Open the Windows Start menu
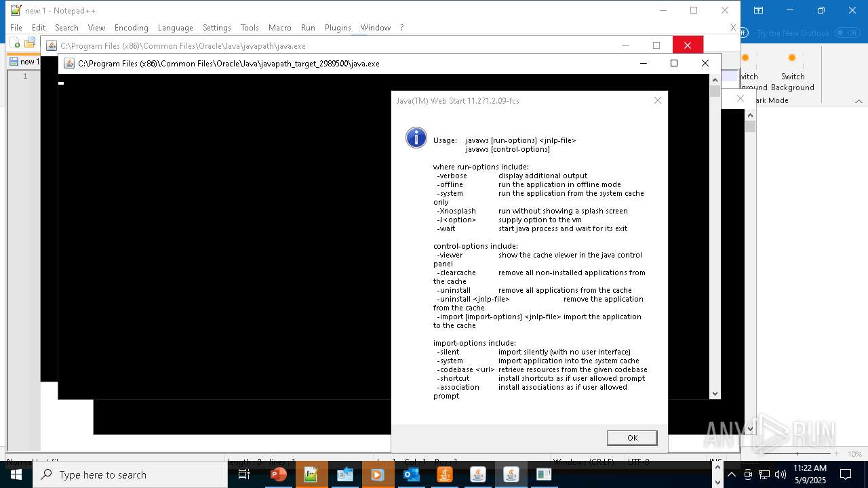This screenshot has width=868, height=488. pyautogui.click(x=16, y=474)
